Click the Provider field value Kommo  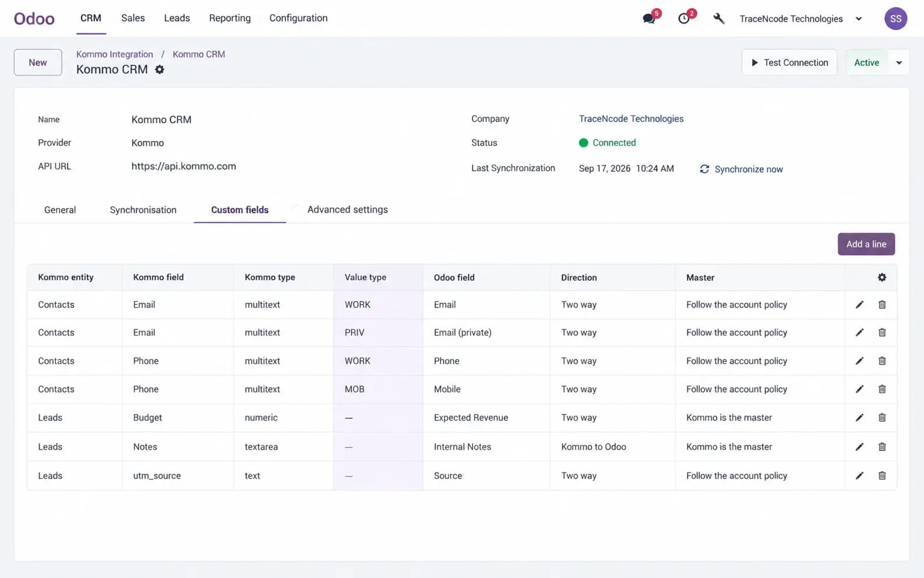pos(147,143)
